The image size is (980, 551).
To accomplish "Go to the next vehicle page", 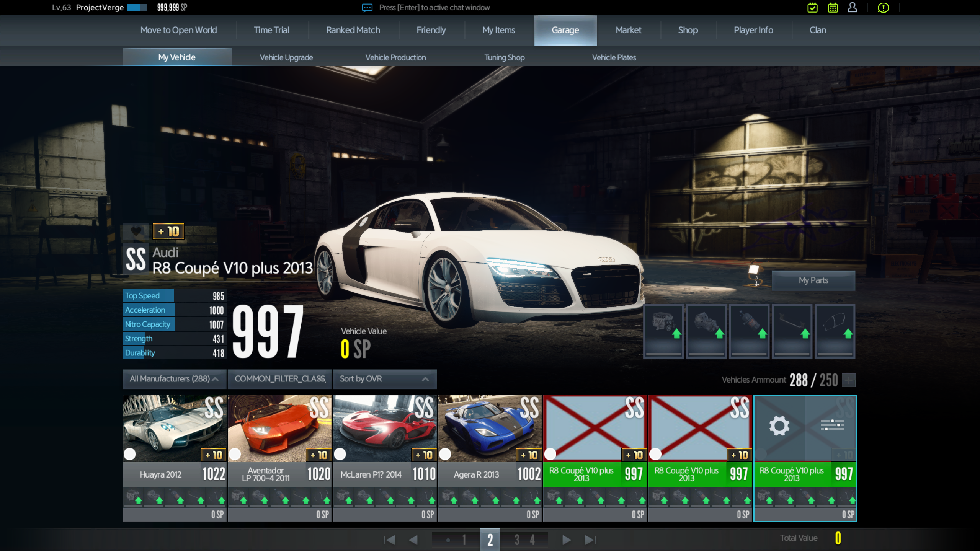I will point(567,540).
